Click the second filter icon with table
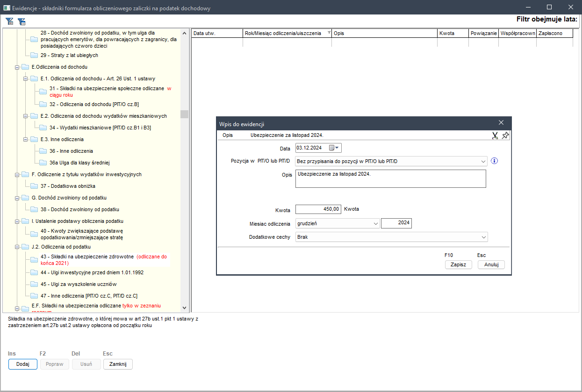 [22, 21]
